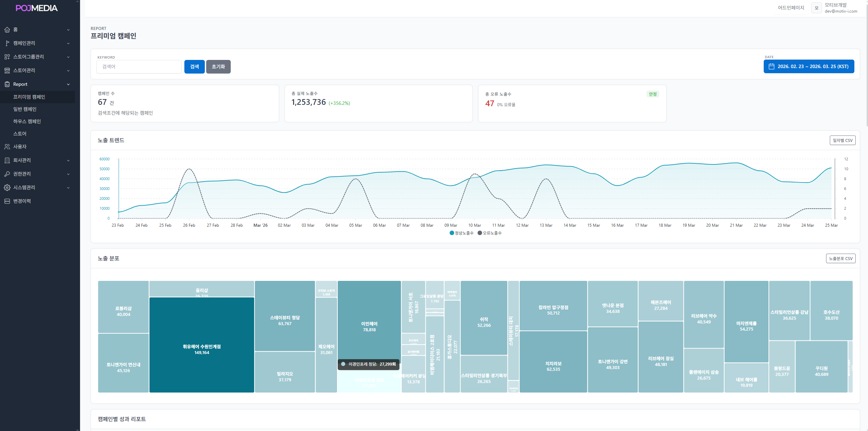Click the system management gear icon

[x=7, y=188]
